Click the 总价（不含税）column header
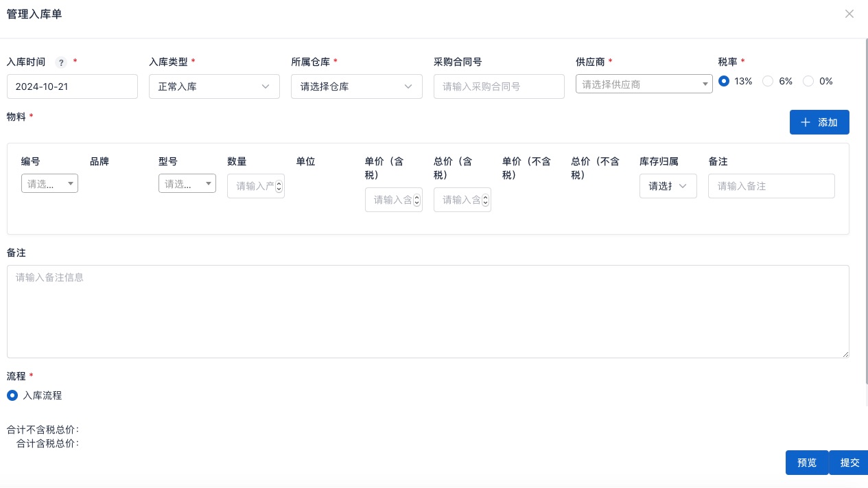868x488 pixels. [x=595, y=168]
